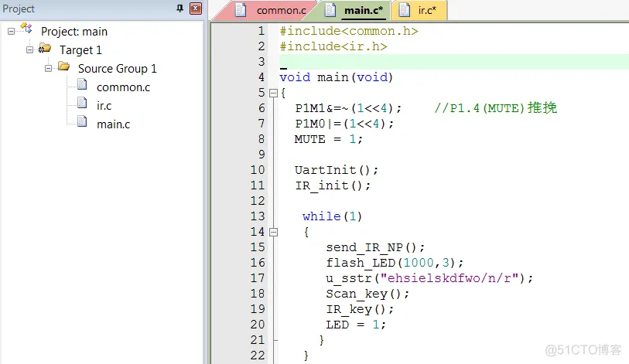
Task: Toggle the Project panel pin icon
Action: (x=180, y=9)
